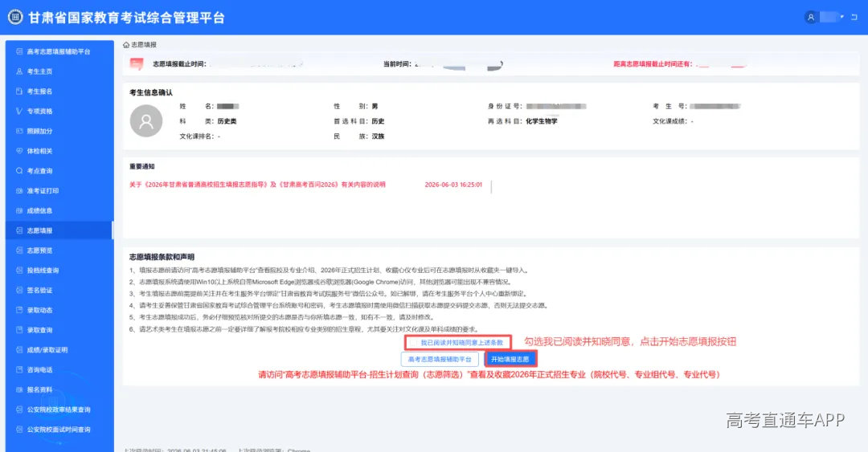
Task: Open 公安院校面试时间查询 sidebar item
Action: click(59, 430)
